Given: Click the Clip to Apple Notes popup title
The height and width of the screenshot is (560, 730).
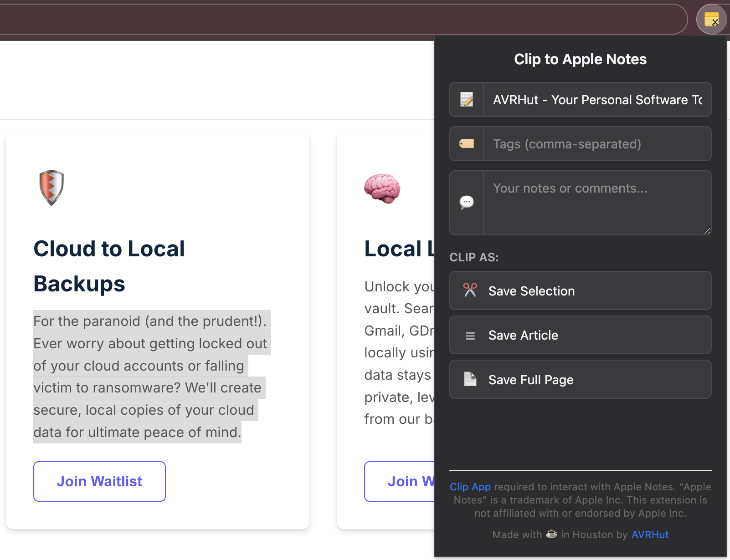Looking at the screenshot, I should (580, 59).
